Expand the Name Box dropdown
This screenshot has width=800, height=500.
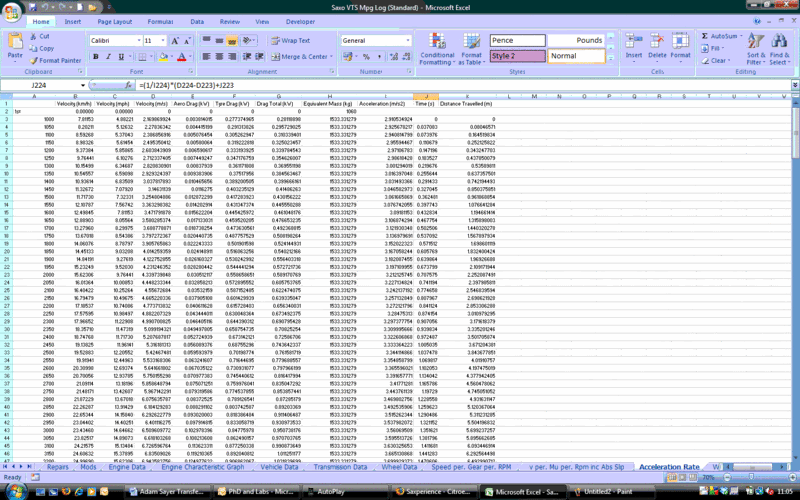[x=83, y=85]
